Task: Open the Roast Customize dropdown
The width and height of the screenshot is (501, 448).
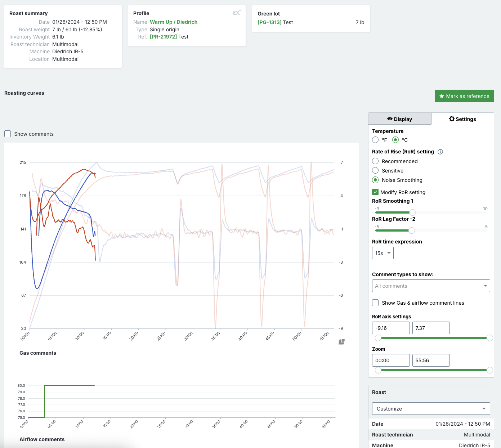Action: (x=431, y=409)
